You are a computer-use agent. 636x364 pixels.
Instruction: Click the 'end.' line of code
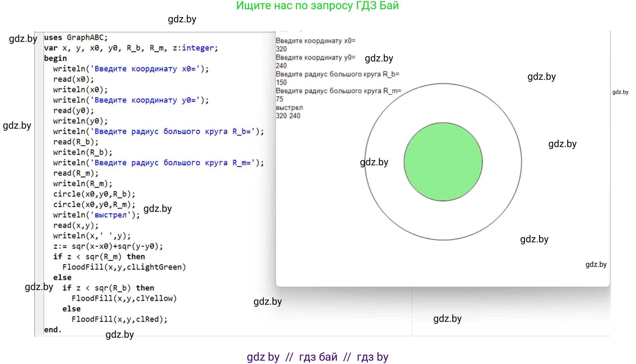53,330
